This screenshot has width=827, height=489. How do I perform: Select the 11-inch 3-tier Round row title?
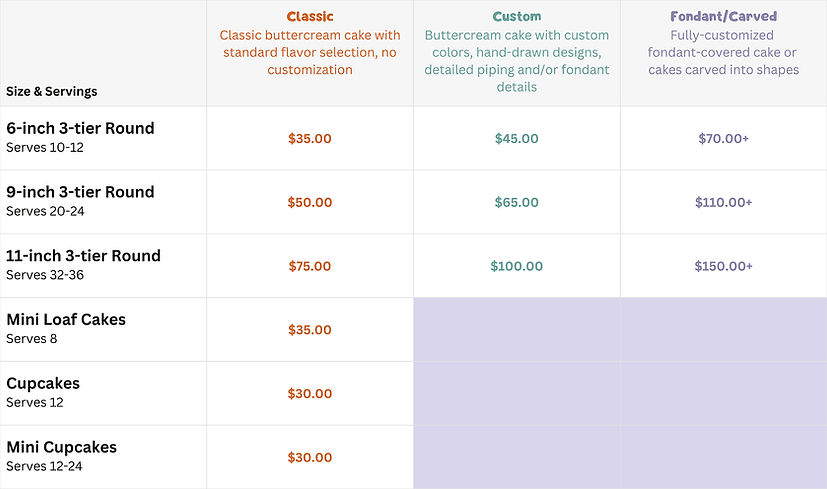(83, 256)
